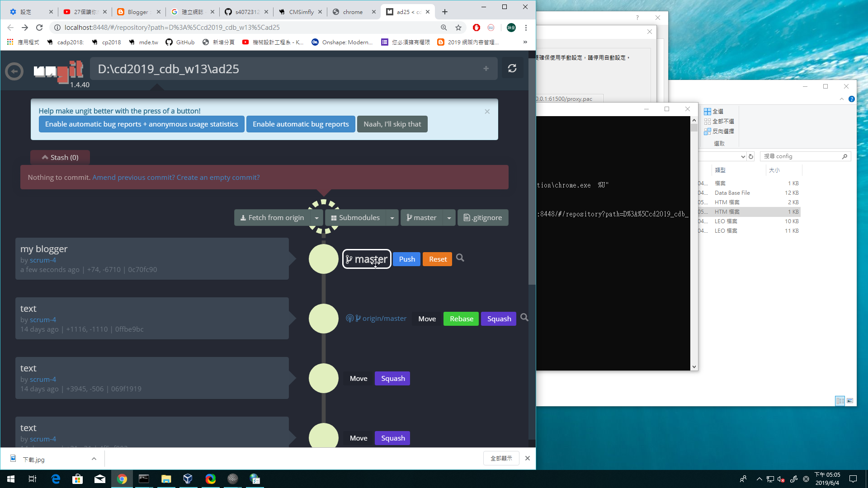Go back in the Chrome browser
The height and width of the screenshot is (488, 868).
coord(10,28)
